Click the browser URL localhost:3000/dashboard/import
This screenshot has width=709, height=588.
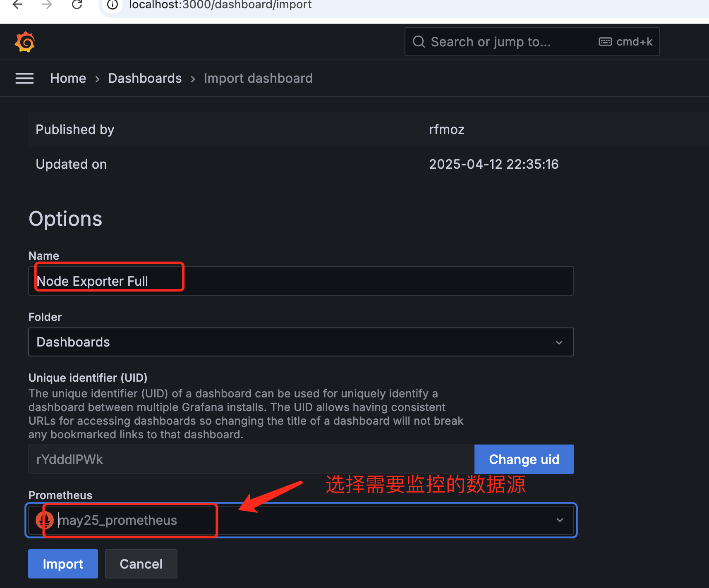tap(220, 5)
